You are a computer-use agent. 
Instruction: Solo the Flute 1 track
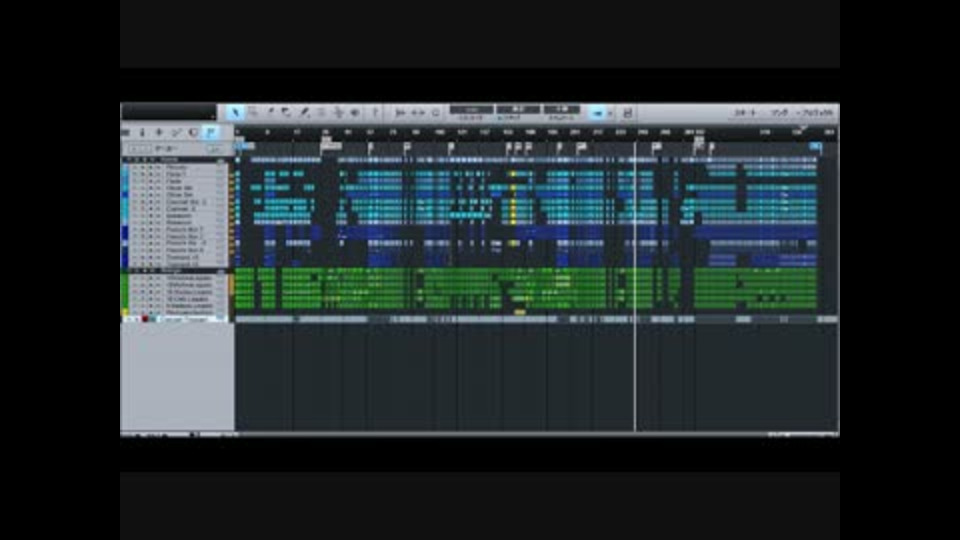(143, 174)
